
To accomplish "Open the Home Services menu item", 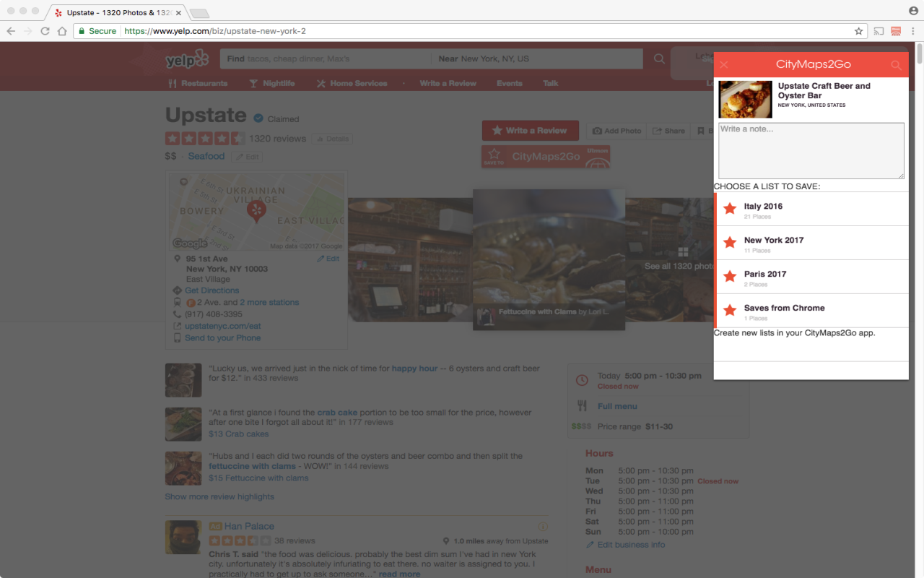I will click(x=352, y=83).
